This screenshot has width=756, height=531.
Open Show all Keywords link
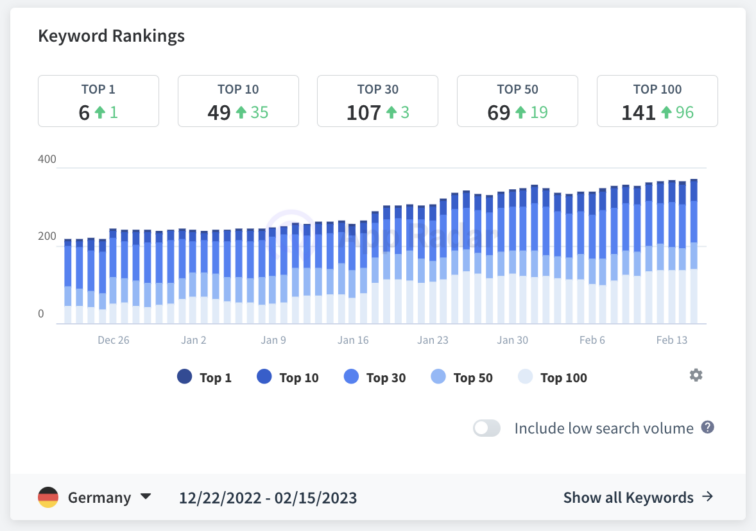point(628,497)
